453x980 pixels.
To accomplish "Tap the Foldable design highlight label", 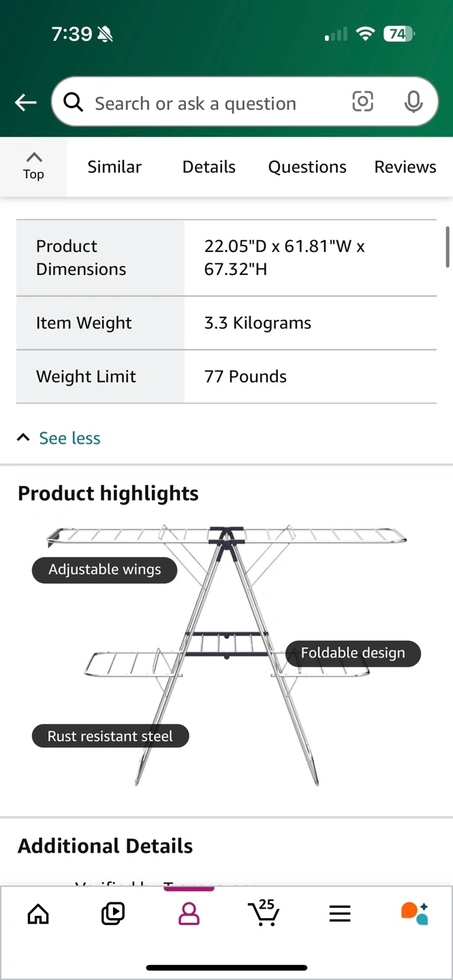I will [353, 653].
